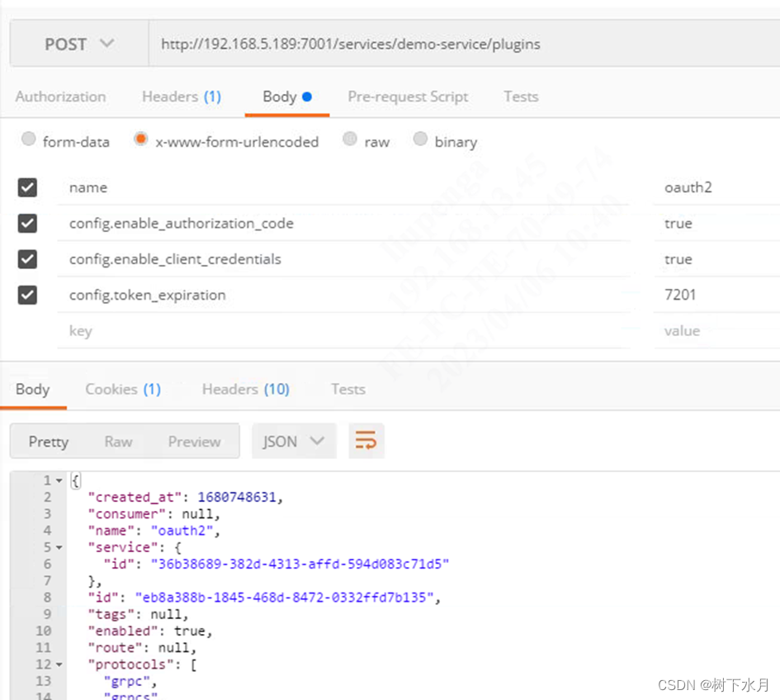Click the created_at value 1680748631
The height and width of the screenshot is (700, 780).
(x=237, y=497)
